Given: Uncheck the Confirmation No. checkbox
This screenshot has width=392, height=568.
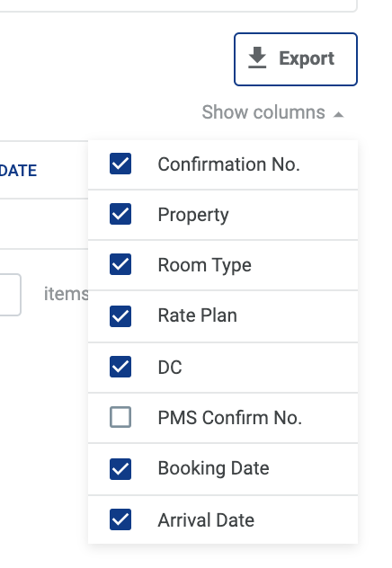Looking at the screenshot, I should coord(120,164).
